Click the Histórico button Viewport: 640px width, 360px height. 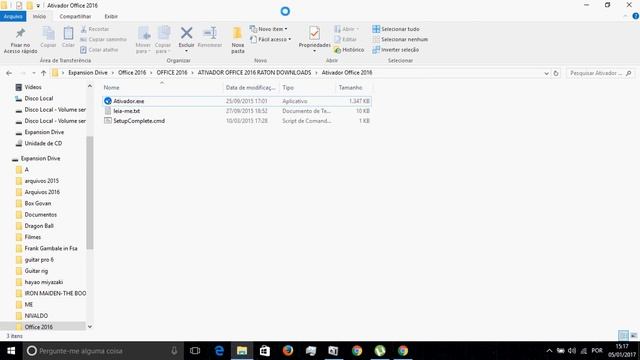click(349, 49)
